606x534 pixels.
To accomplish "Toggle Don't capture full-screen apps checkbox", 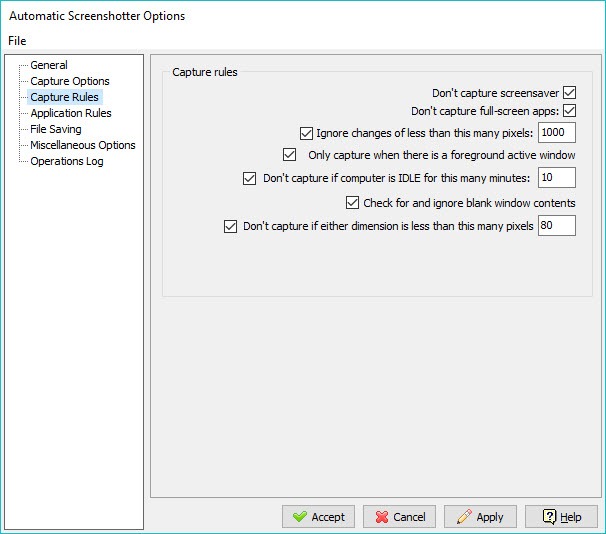I will (x=569, y=111).
